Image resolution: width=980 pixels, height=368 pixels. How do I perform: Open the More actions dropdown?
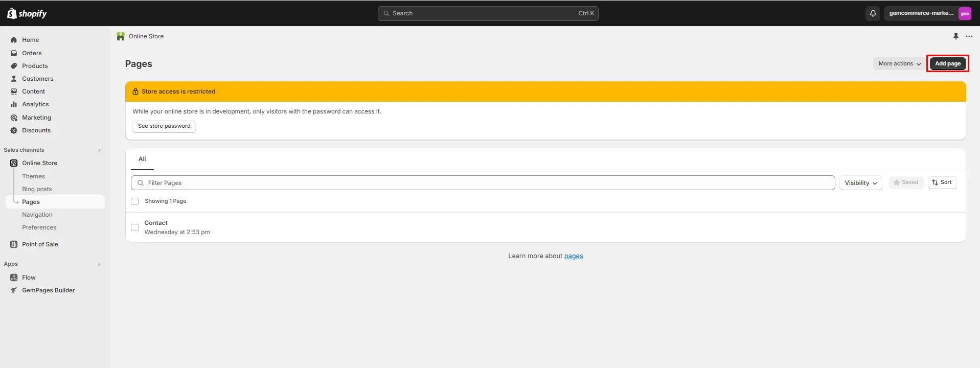(x=899, y=64)
